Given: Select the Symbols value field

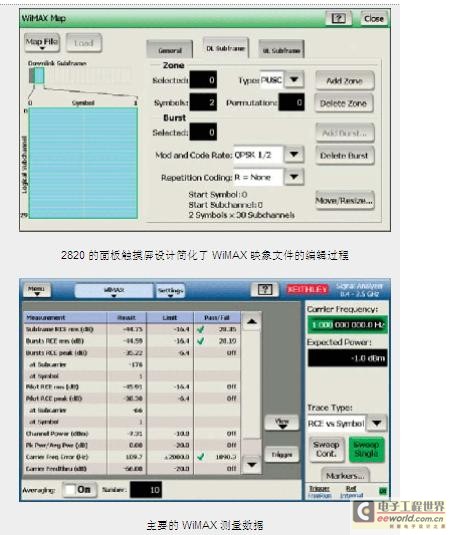Looking at the screenshot, I should coord(203,102).
